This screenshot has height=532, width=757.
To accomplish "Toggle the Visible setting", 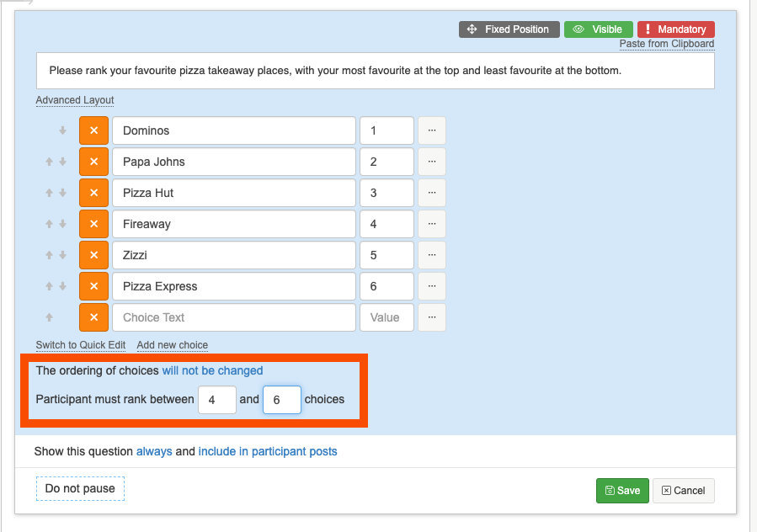I will 598,29.
